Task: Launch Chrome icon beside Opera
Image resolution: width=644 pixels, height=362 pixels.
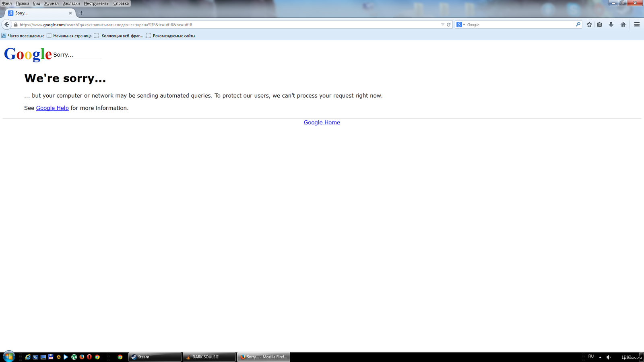Action: point(97,357)
